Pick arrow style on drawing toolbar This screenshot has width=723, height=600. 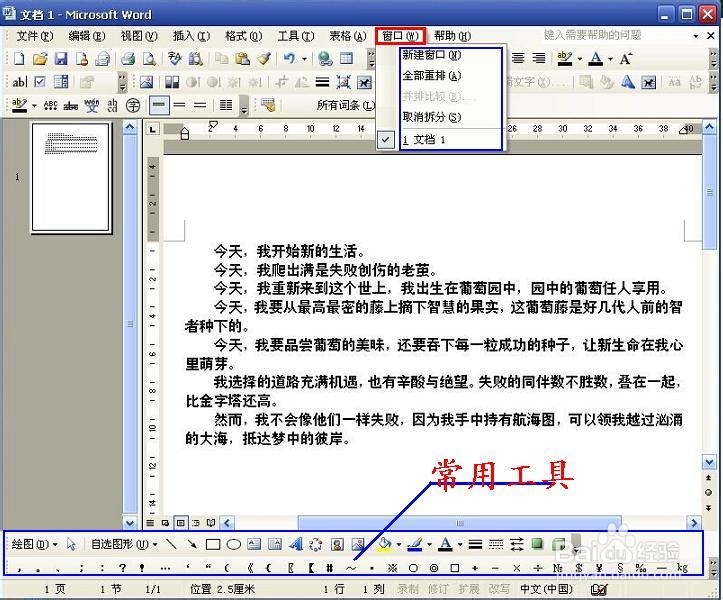[517, 545]
